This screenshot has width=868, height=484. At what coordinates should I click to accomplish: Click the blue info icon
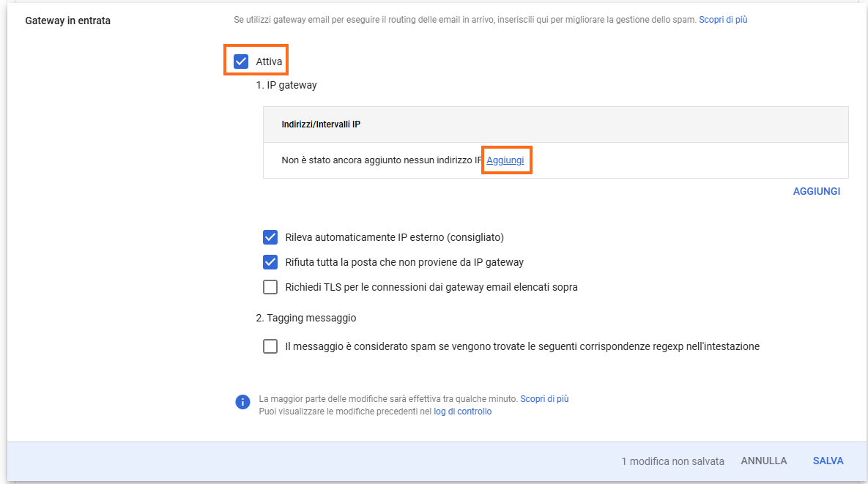pyautogui.click(x=242, y=402)
